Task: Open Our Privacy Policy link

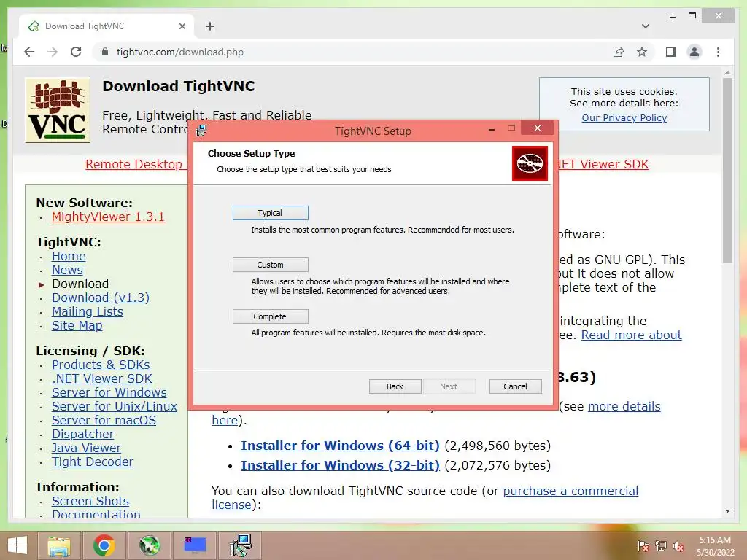Action: [x=624, y=117]
